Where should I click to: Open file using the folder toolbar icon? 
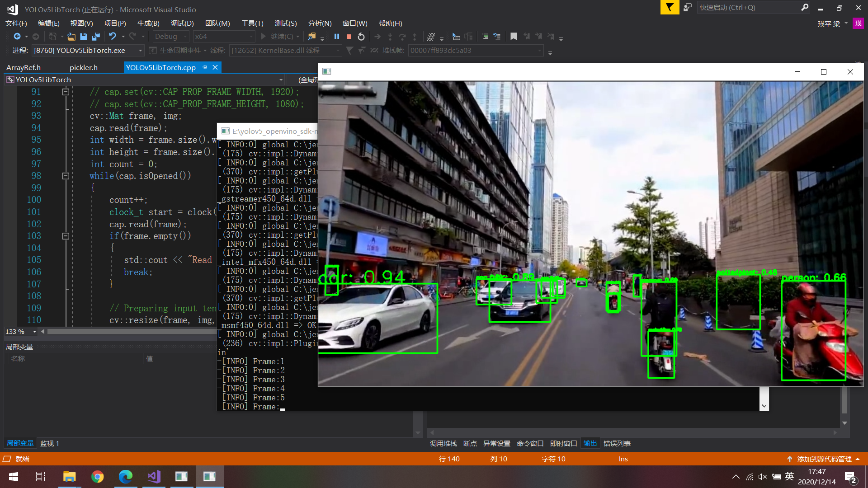[71, 37]
